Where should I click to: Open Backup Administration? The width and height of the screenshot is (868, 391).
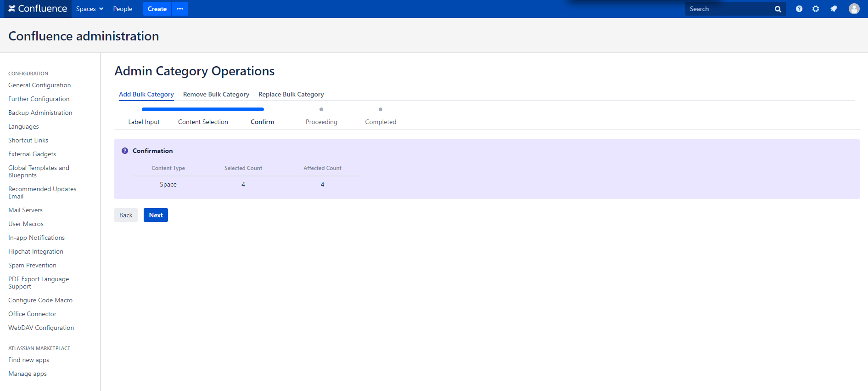coord(40,113)
